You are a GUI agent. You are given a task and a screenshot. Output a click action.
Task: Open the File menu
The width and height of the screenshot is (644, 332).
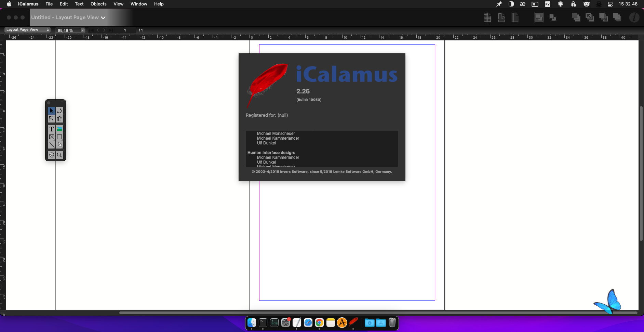point(49,4)
